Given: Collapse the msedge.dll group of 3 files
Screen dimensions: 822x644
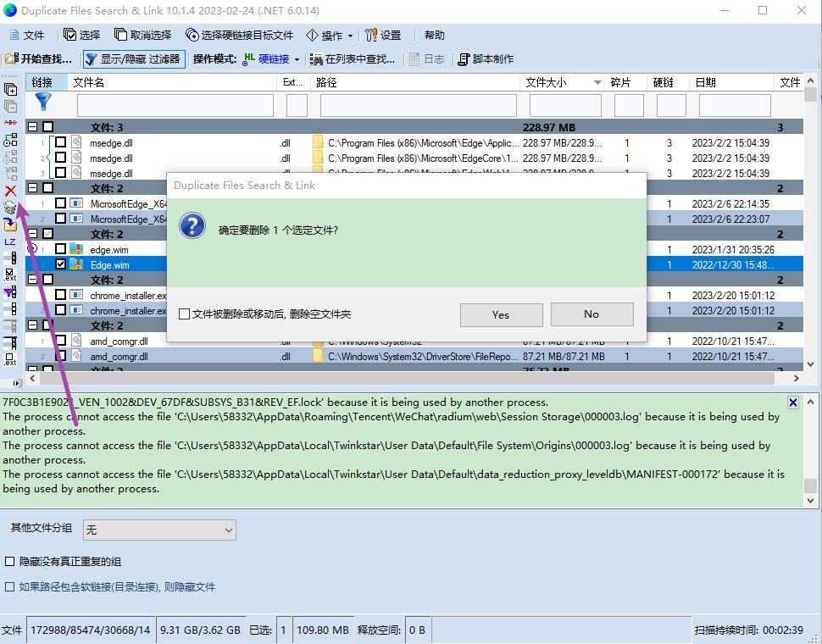Looking at the screenshot, I should (32, 127).
